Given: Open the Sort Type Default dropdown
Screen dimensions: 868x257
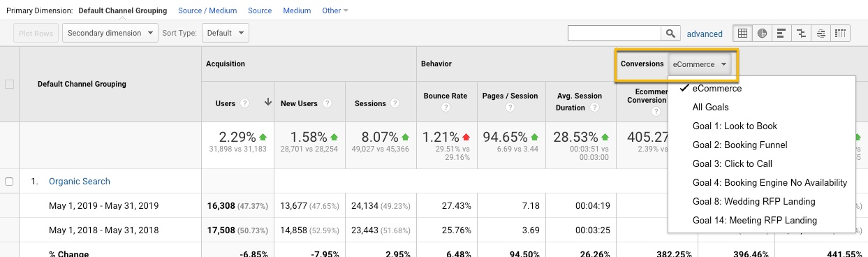Looking at the screenshot, I should pyautogui.click(x=225, y=33).
